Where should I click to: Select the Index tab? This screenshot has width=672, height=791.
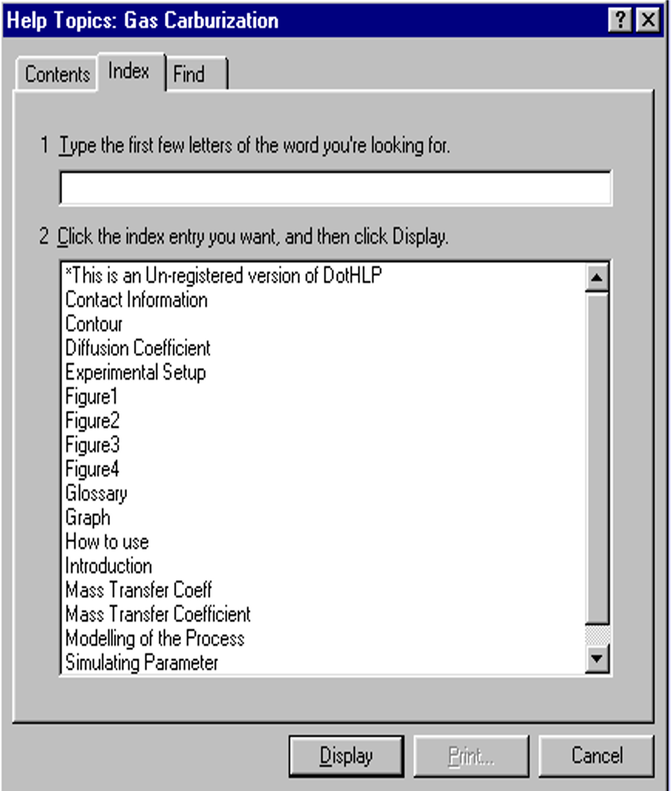(129, 71)
